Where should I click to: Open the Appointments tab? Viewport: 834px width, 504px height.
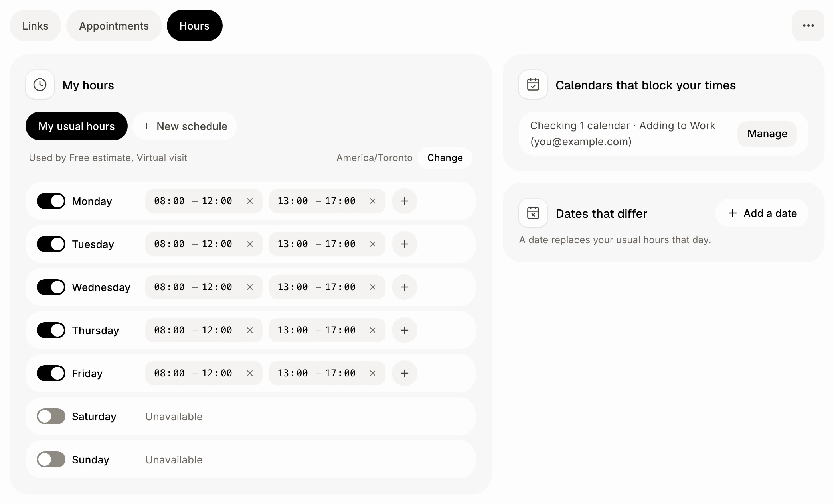(114, 26)
